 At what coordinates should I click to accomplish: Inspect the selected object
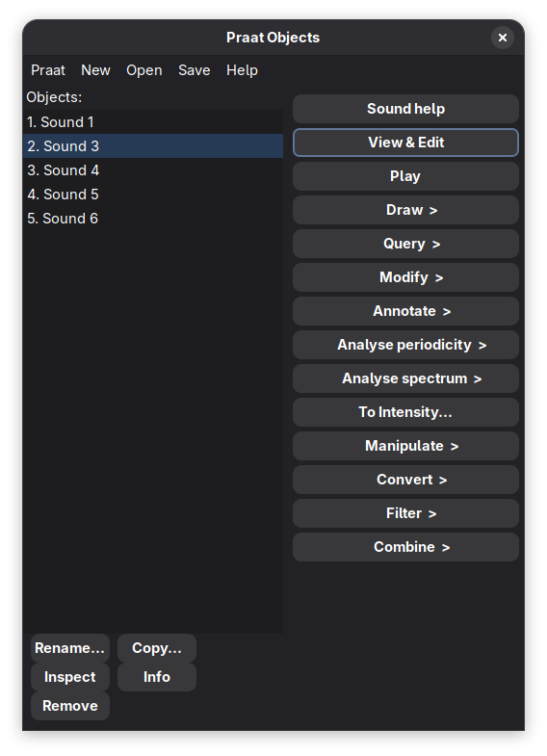(70, 677)
